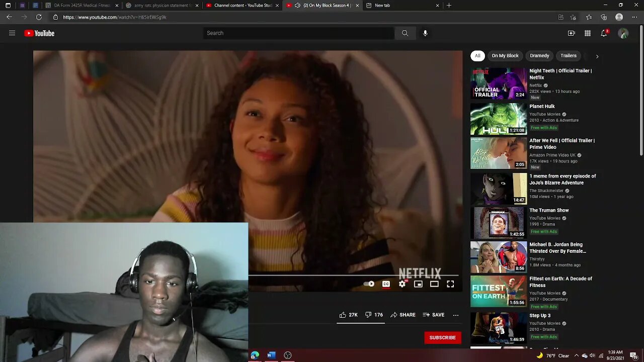
Task: Open the YouTube guide hamburger menu
Action: [x=12, y=33]
